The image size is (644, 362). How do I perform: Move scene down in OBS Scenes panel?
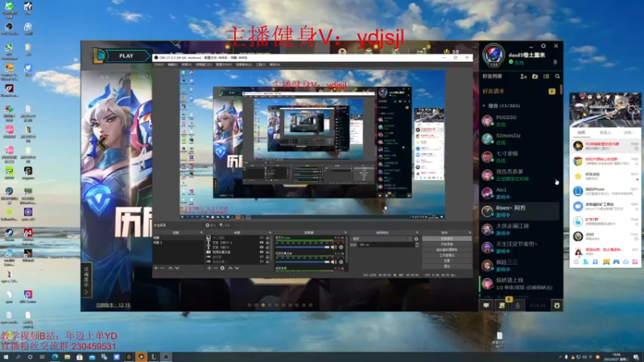click(x=177, y=268)
